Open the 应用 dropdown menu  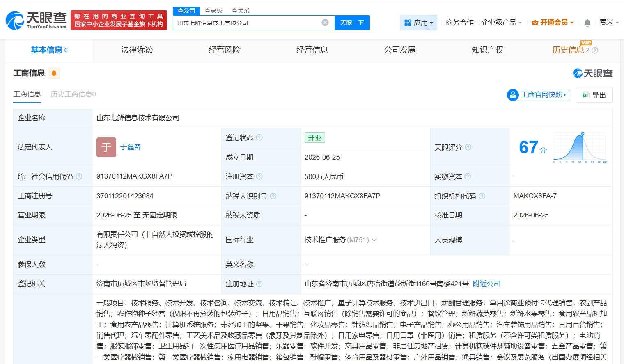tap(418, 23)
